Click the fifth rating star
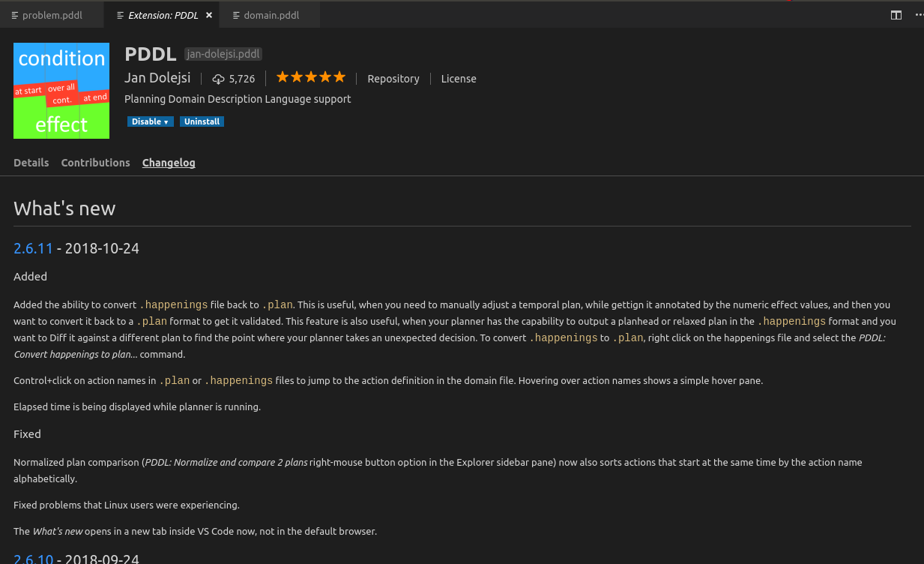This screenshot has width=924, height=564. pos(339,76)
